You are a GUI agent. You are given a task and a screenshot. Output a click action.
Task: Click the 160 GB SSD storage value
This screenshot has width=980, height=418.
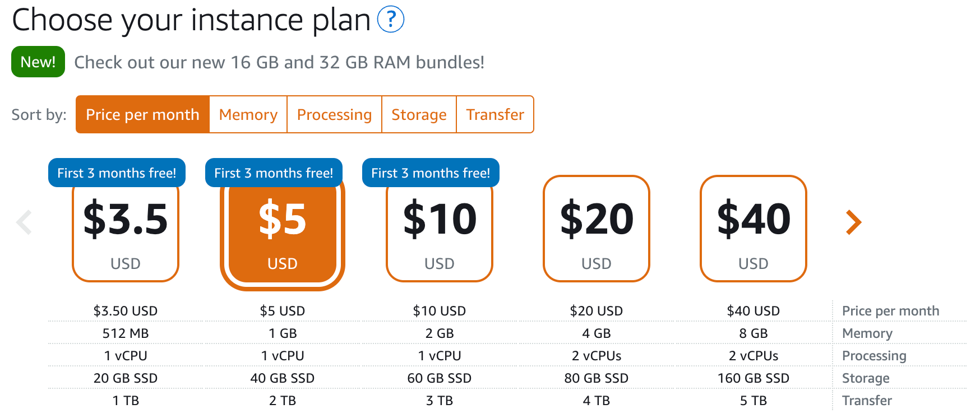pyautogui.click(x=754, y=378)
